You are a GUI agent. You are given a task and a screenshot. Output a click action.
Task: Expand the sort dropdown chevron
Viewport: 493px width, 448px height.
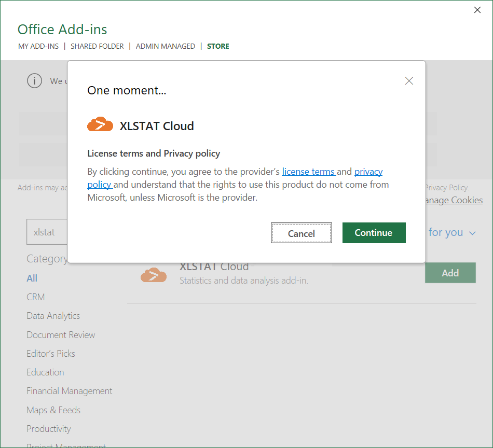click(472, 233)
